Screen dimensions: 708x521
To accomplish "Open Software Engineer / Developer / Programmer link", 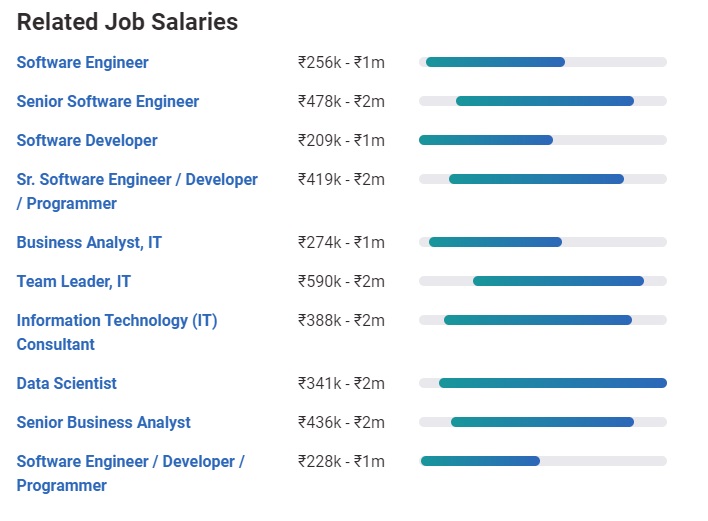I will (x=130, y=462).
